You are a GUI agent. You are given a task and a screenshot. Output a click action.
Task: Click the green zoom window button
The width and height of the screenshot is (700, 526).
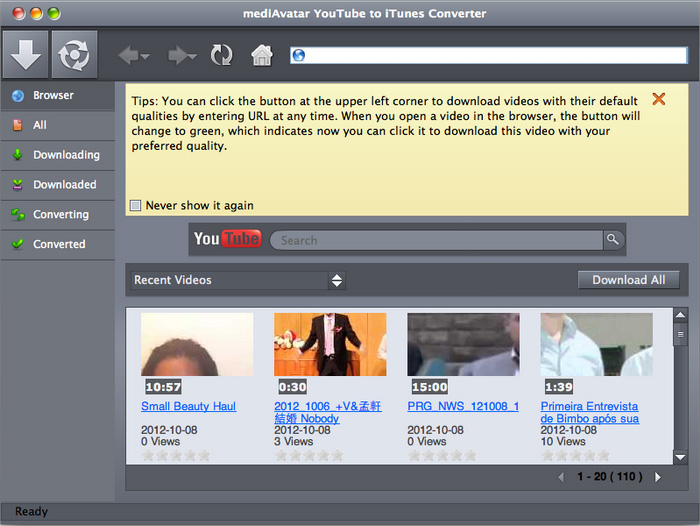(54, 13)
